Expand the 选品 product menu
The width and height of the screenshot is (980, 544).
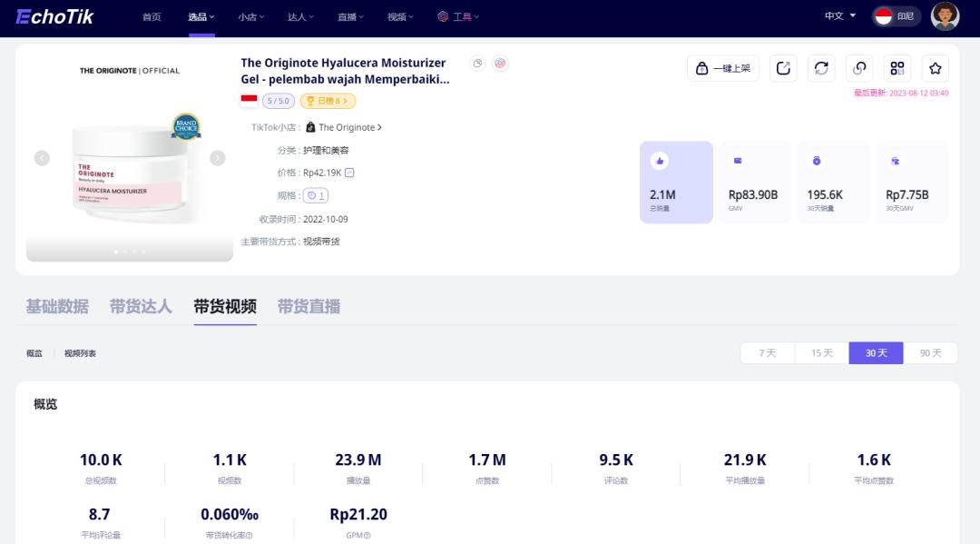[201, 17]
